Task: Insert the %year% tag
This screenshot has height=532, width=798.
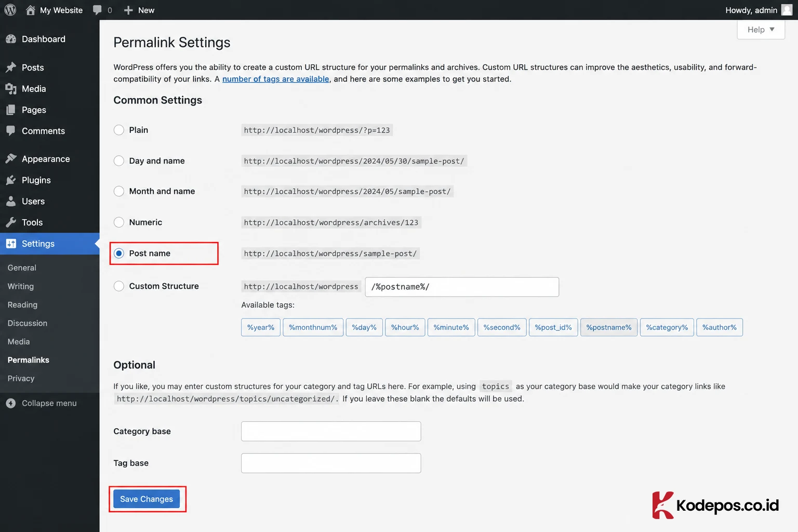Action: (261, 327)
